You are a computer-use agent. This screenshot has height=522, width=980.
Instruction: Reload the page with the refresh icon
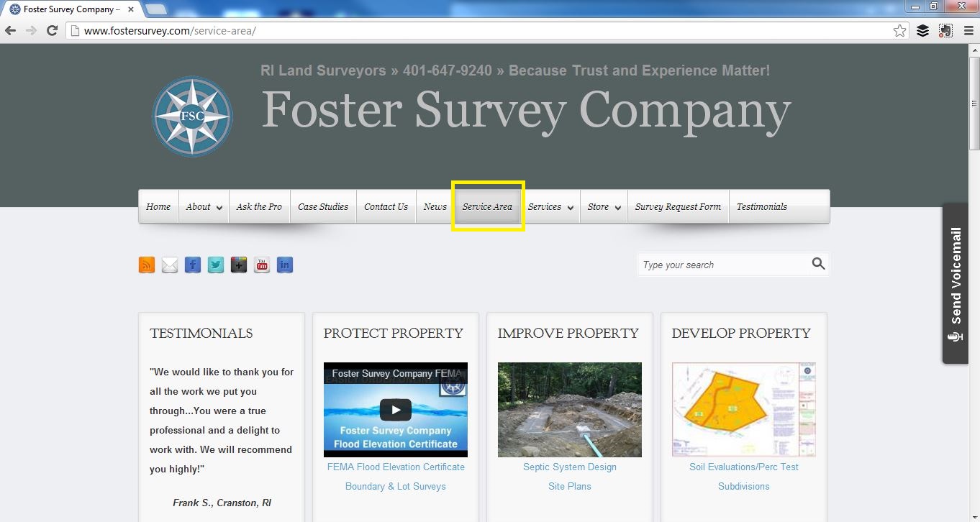[x=52, y=31]
